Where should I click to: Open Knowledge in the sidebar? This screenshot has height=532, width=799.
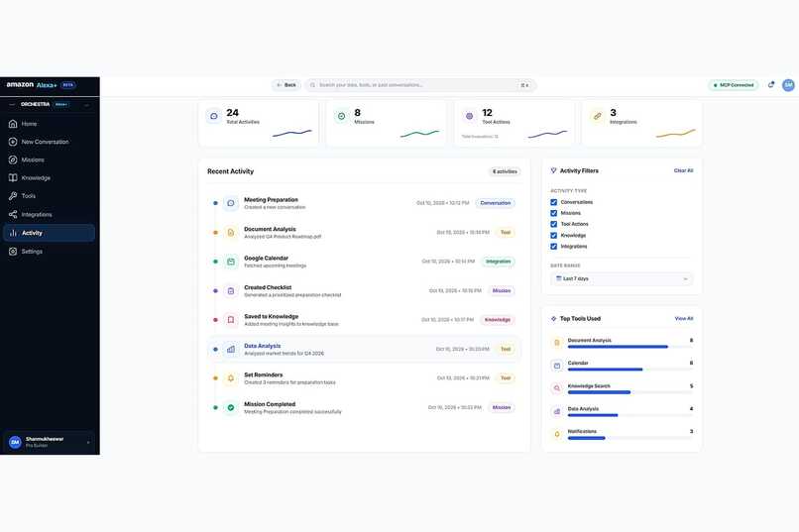coord(49,178)
